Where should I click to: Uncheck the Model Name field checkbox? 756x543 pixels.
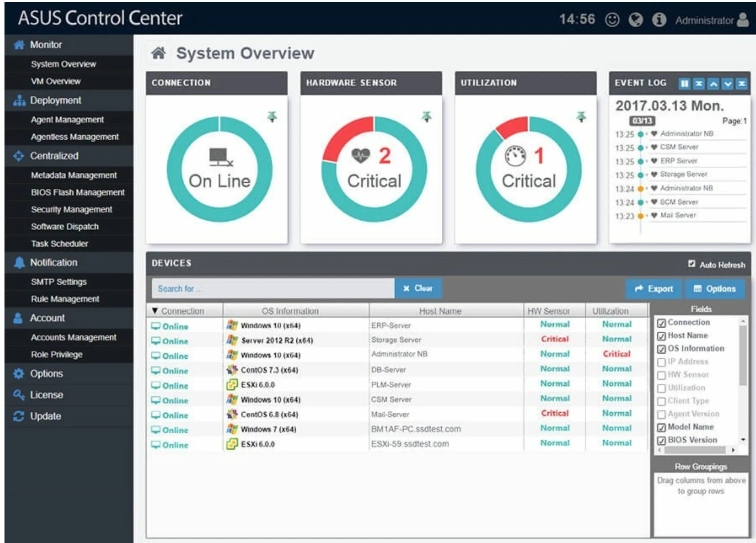pos(661,427)
